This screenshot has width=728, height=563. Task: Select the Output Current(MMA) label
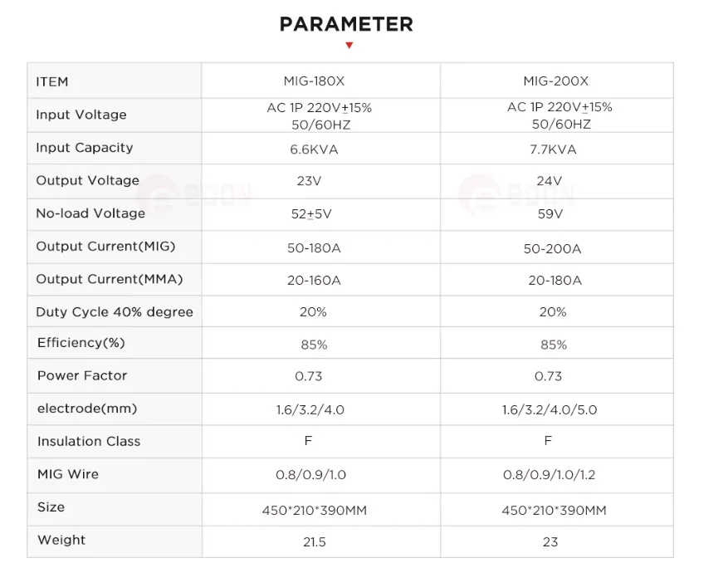pos(109,279)
